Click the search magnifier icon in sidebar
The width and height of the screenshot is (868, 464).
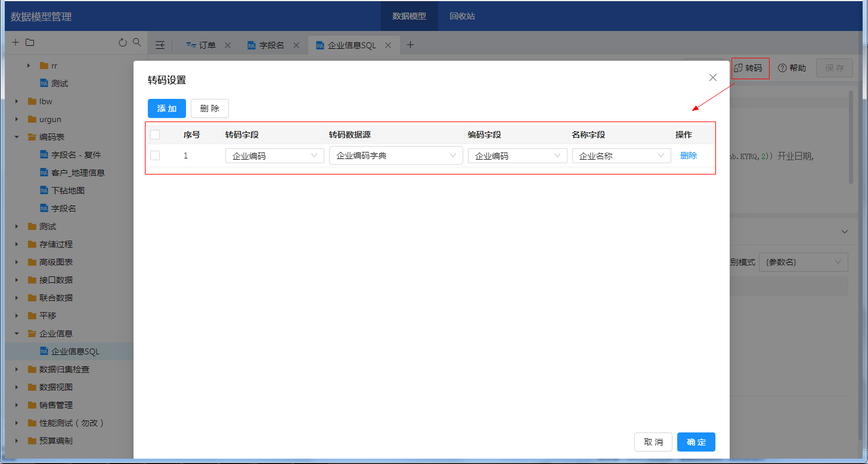137,42
